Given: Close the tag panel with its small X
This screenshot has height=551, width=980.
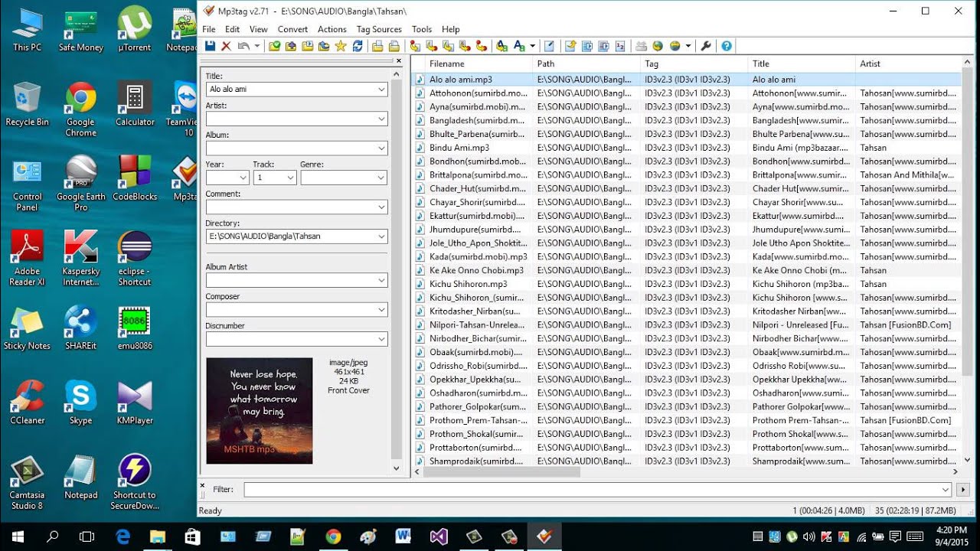Looking at the screenshot, I should point(398,60).
